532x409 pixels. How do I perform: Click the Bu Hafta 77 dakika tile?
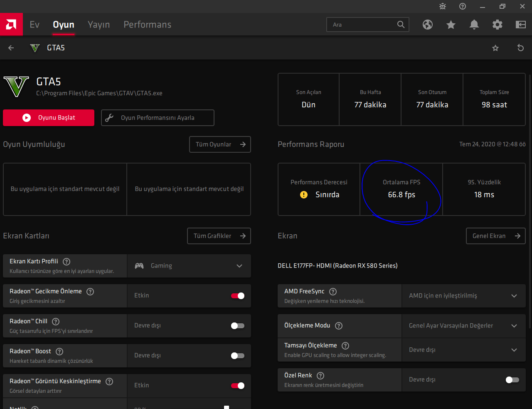point(370,99)
